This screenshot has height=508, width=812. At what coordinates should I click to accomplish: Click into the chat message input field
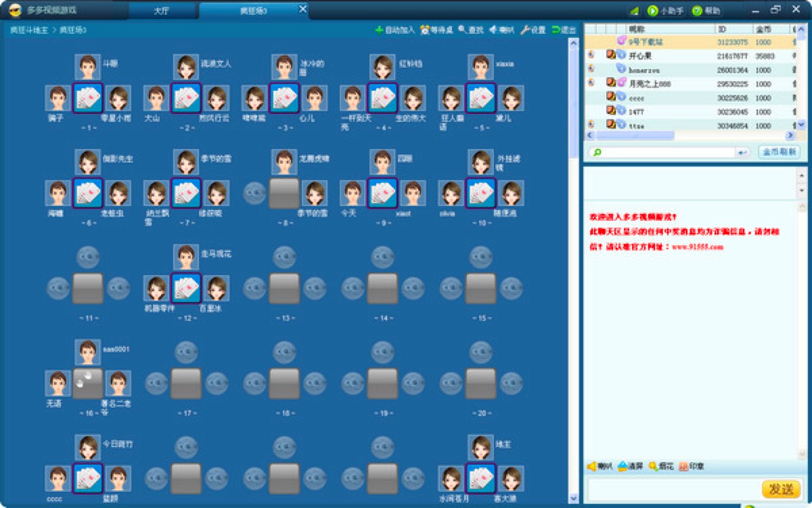point(673,489)
